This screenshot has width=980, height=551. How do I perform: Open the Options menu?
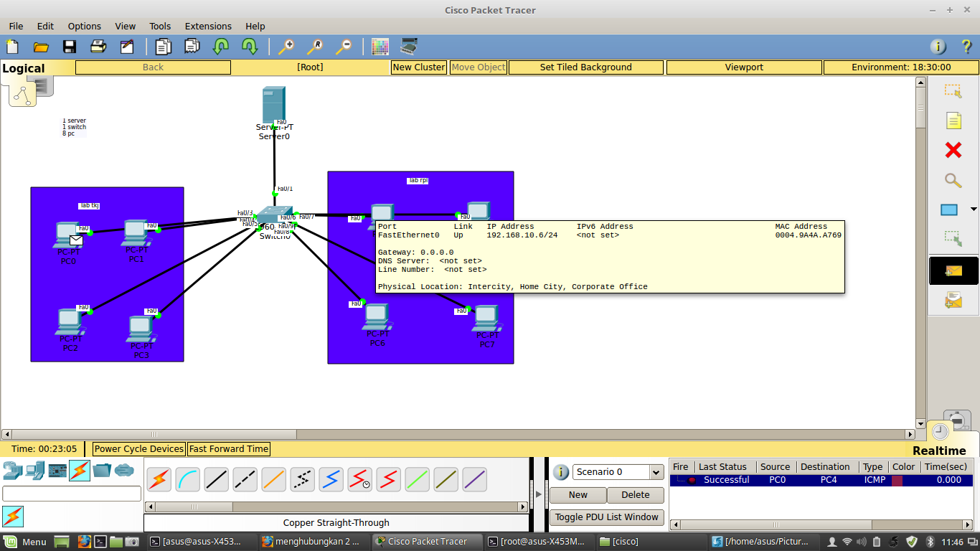click(85, 26)
